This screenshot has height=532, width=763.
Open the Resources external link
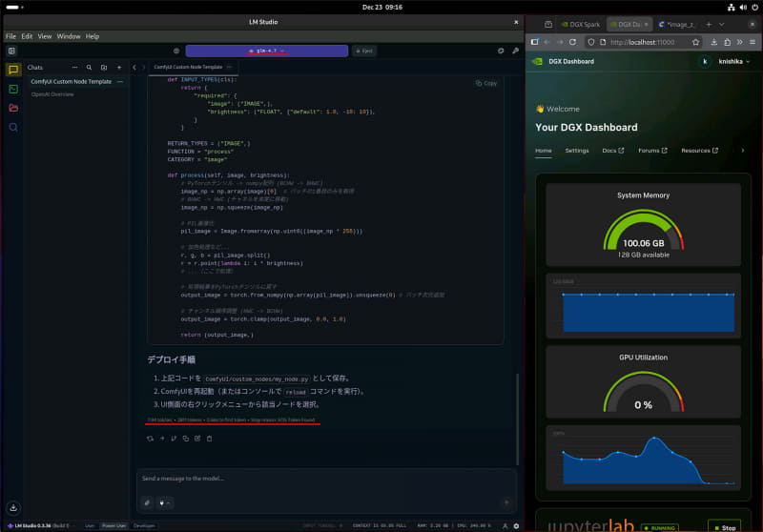pyautogui.click(x=699, y=151)
